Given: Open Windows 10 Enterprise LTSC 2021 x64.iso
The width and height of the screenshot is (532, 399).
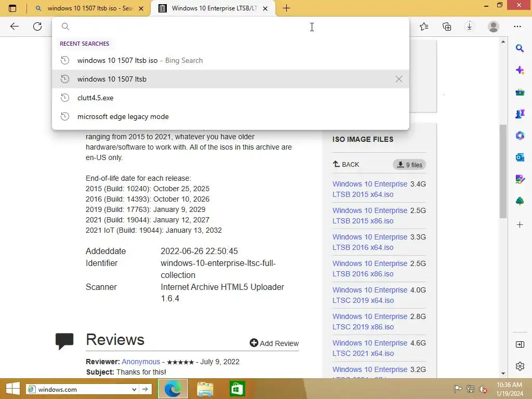Looking at the screenshot, I should click(370, 348).
